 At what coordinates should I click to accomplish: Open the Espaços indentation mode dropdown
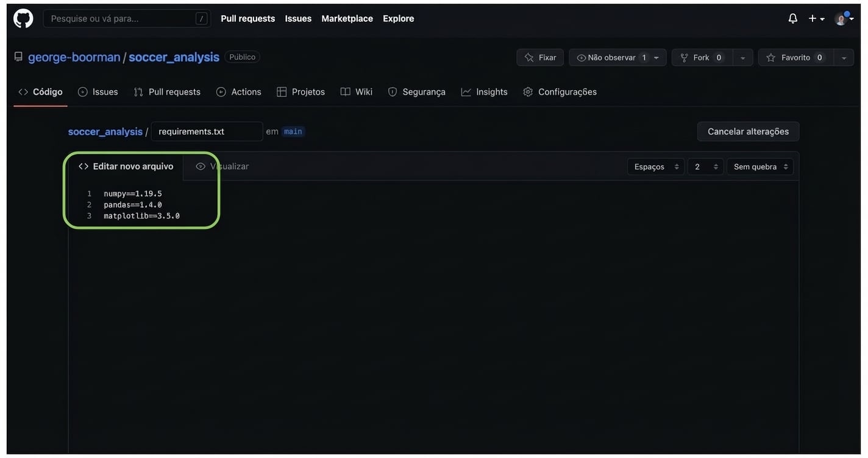point(655,166)
